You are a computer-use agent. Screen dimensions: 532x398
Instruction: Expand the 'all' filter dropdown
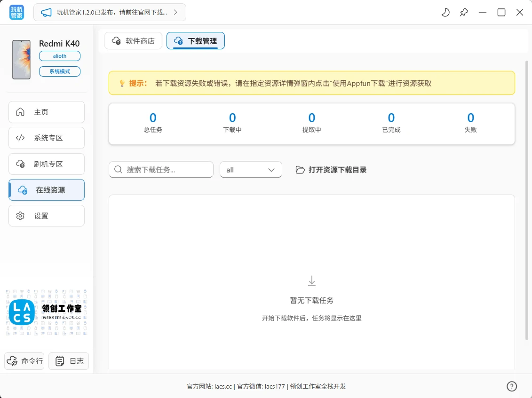click(251, 170)
